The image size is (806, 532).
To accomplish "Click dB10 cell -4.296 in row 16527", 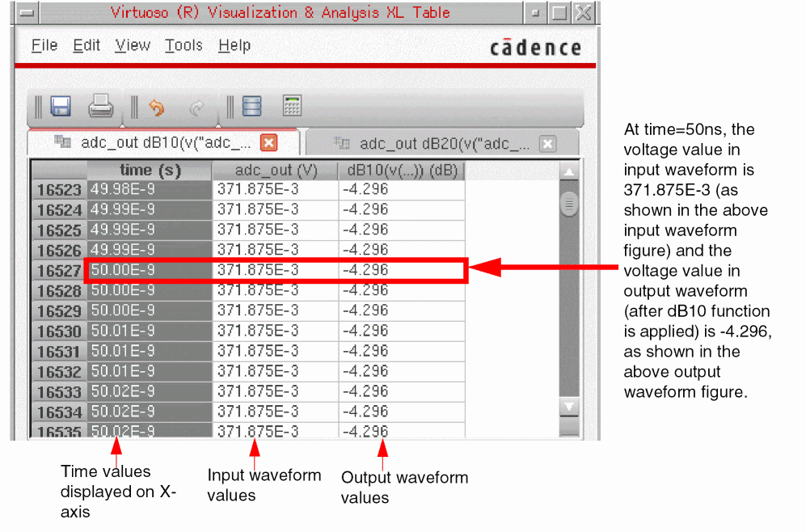I will click(402, 270).
